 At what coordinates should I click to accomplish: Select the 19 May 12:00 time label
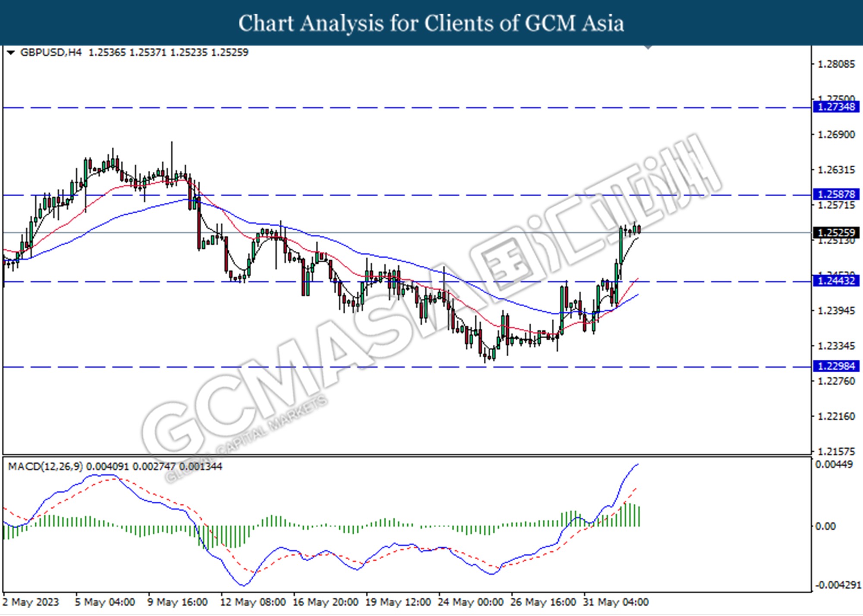coord(398,602)
